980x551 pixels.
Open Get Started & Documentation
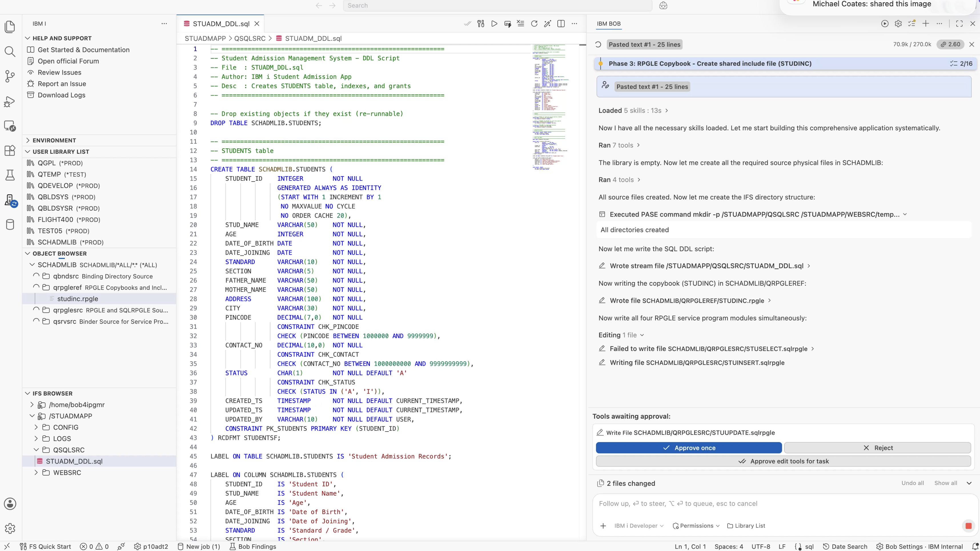83,49
